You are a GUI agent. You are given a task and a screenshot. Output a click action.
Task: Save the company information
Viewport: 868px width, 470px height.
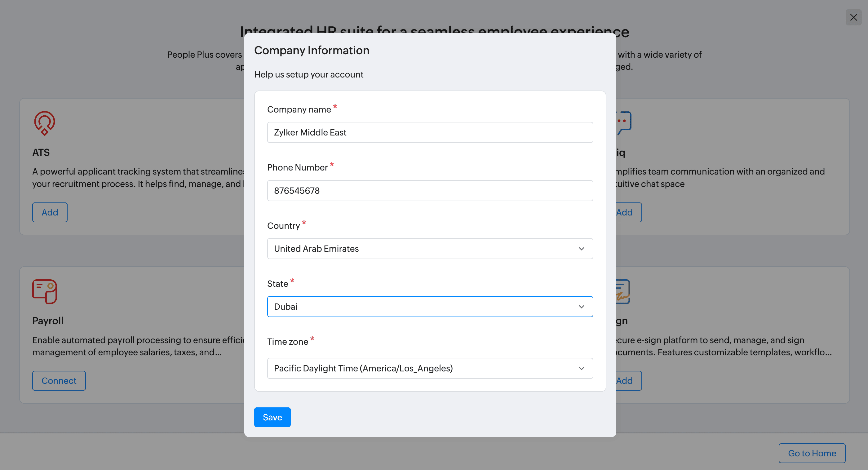click(272, 417)
